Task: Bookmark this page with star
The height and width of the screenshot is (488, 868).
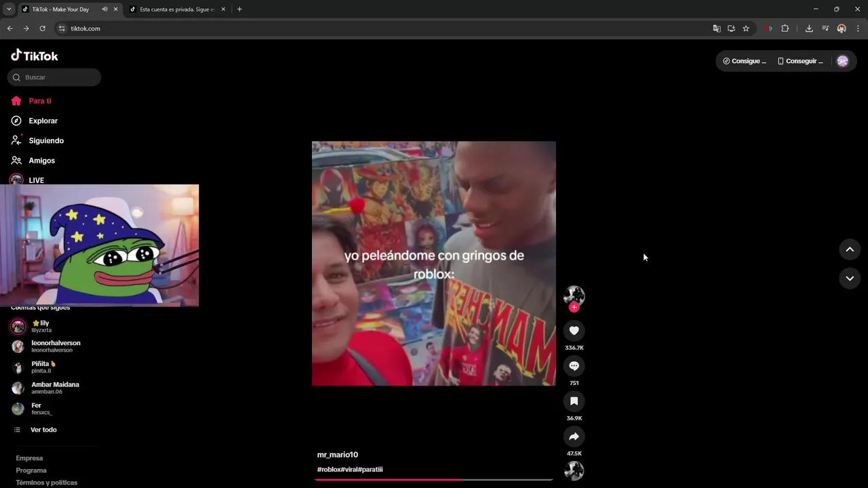Action: [x=746, y=28]
